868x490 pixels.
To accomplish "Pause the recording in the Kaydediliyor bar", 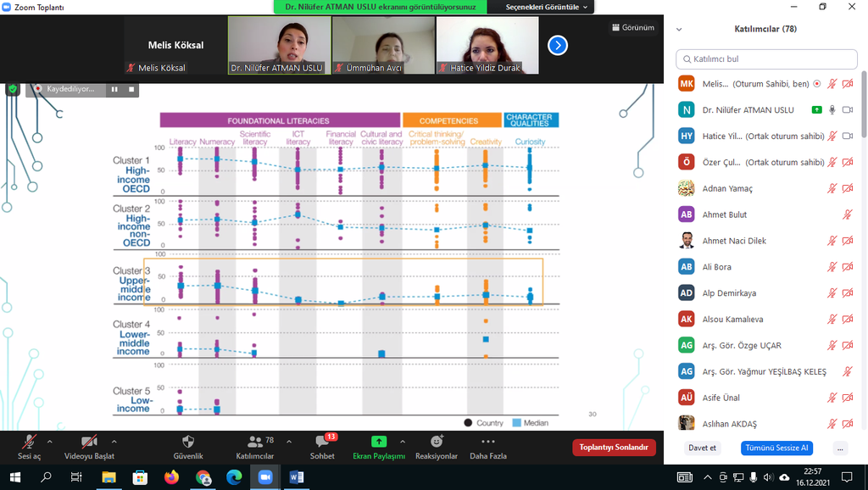I will coord(114,89).
